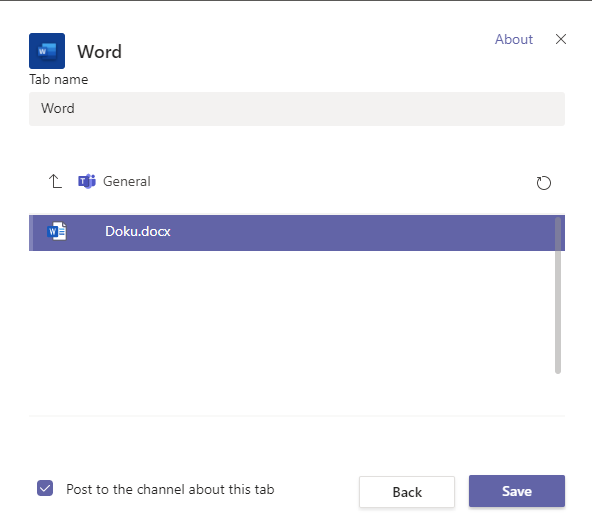This screenshot has height=529, width=592.
Task: Go up one folder level with arrow icon
Action: pos(55,181)
